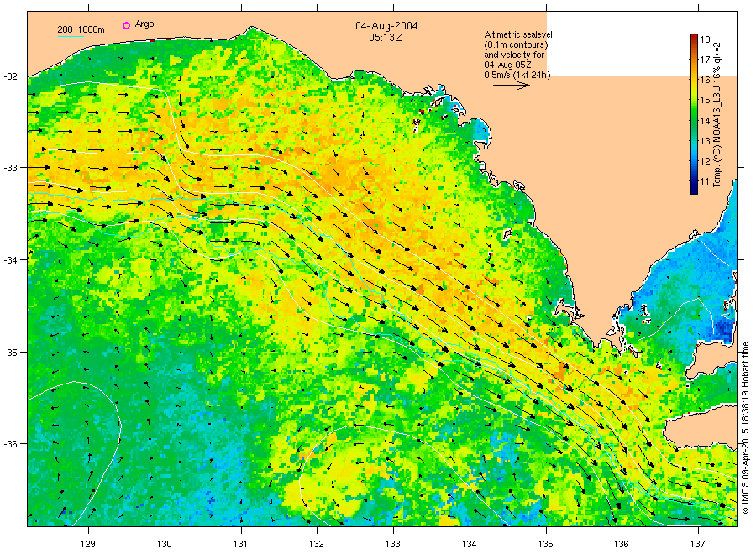The height and width of the screenshot is (554, 756).
Task: Click the colorbar tick label 15
Action: [x=705, y=100]
